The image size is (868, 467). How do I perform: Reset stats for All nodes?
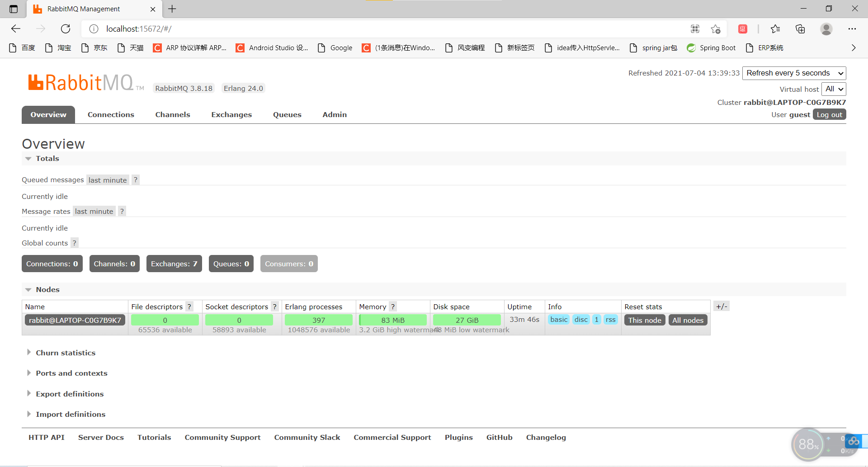point(688,320)
